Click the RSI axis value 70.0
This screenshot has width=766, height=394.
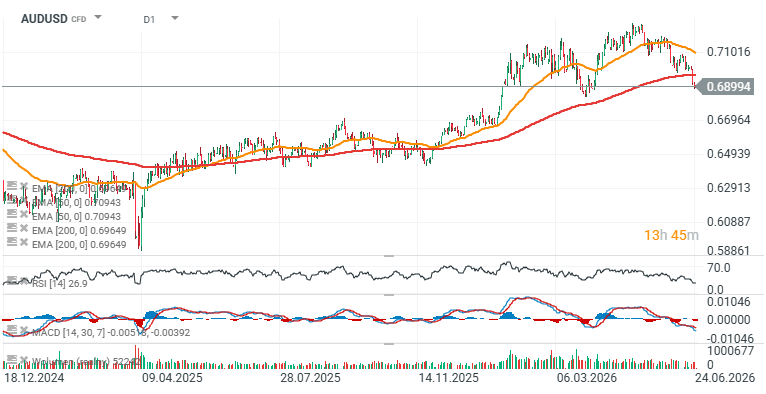tap(719, 268)
